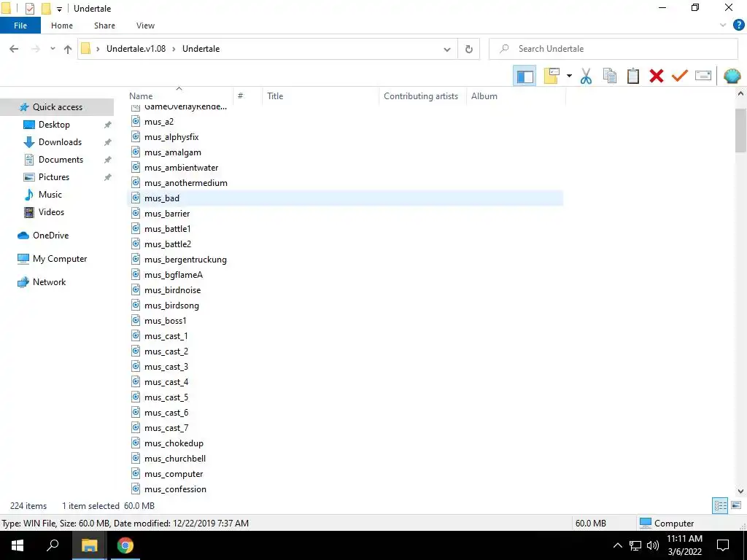
Task: Open the recent locations dropdown arrow
Action: point(53,49)
